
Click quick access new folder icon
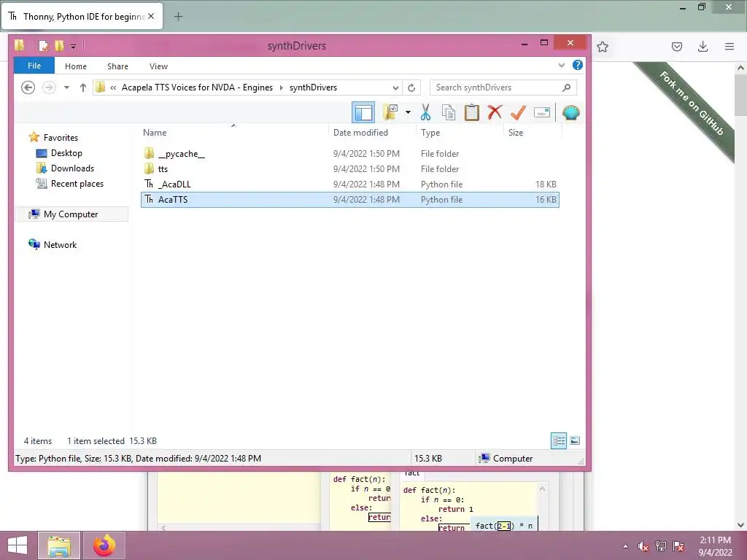pyautogui.click(x=59, y=46)
